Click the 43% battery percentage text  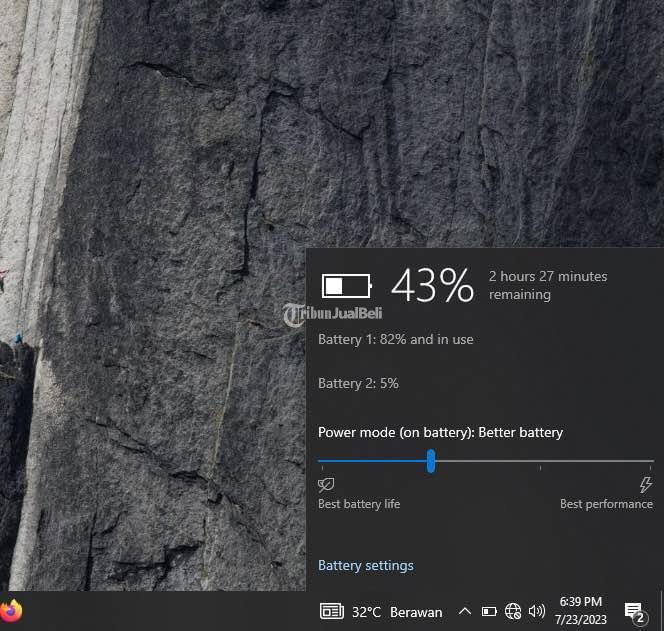pos(432,286)
